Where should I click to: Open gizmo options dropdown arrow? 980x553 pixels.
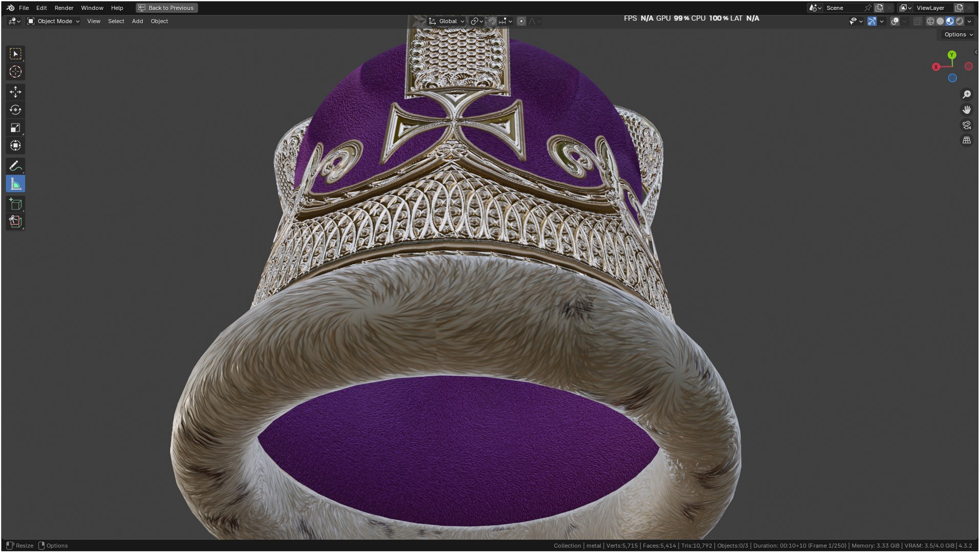pyautogui.click(x=881, y=21)
